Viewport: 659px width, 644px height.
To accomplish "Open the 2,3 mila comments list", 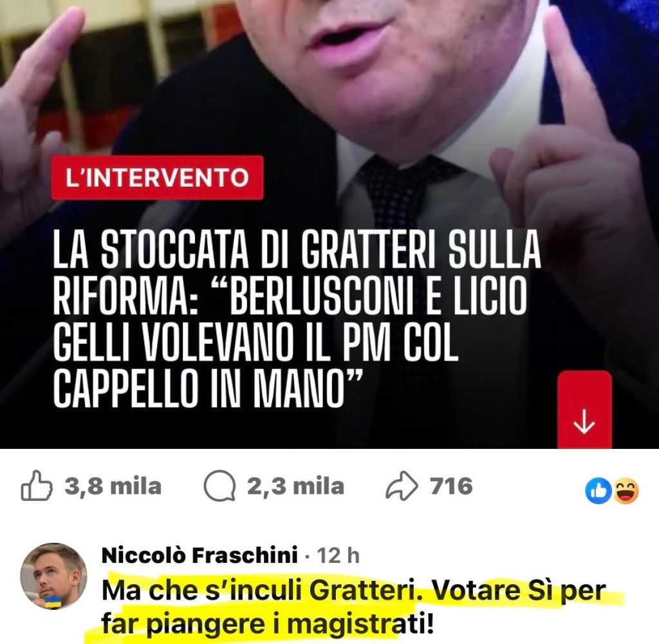I will 295,486.
